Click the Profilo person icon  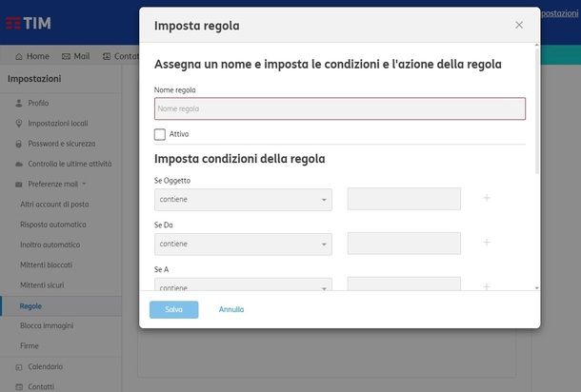(x=19, y=104)
